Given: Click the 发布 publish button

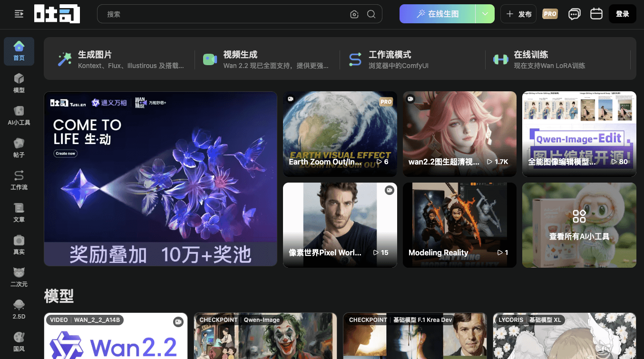Looking at the screenshot, I should (x=518, y=14).
